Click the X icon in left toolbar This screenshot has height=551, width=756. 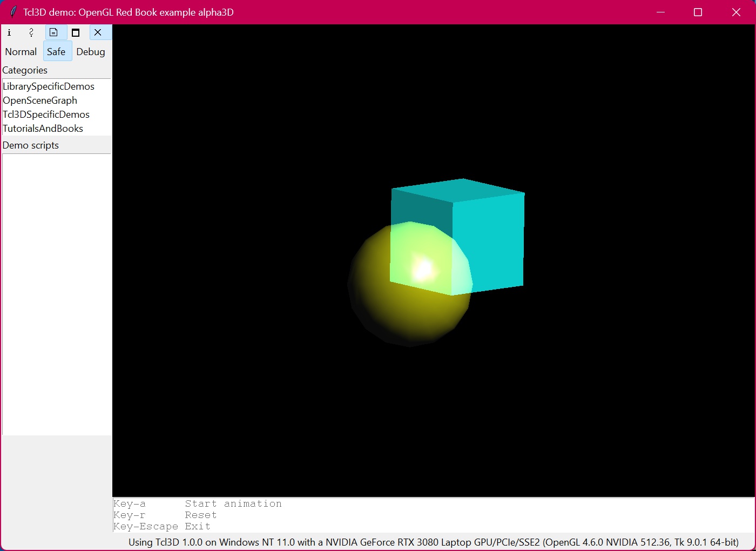(x=98, y=32)
